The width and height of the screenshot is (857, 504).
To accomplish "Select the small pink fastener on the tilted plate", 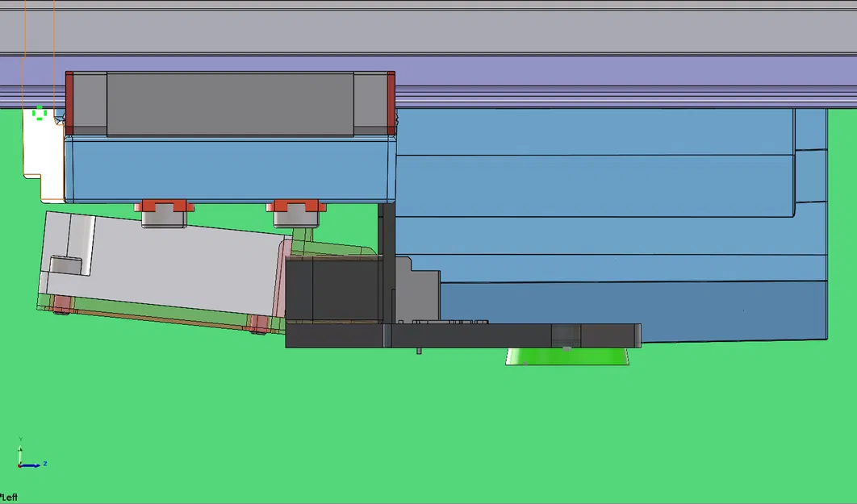I will [x=62, y=304].
